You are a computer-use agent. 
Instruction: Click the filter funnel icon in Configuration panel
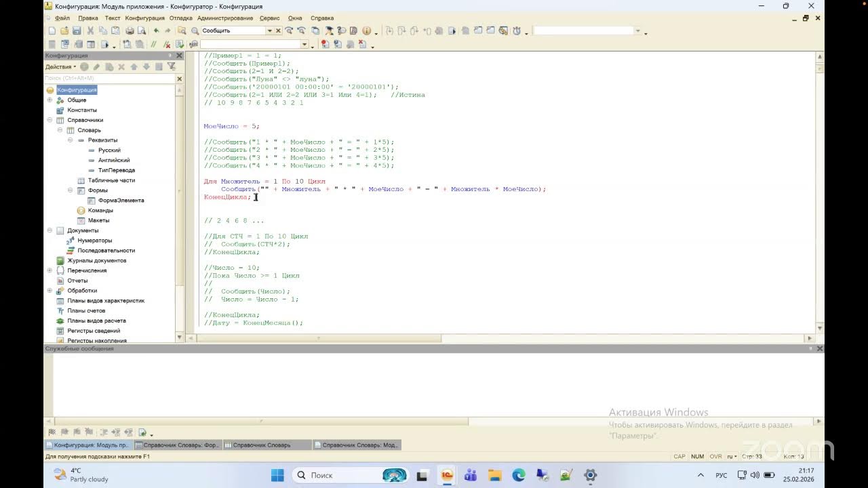(172, 66)
